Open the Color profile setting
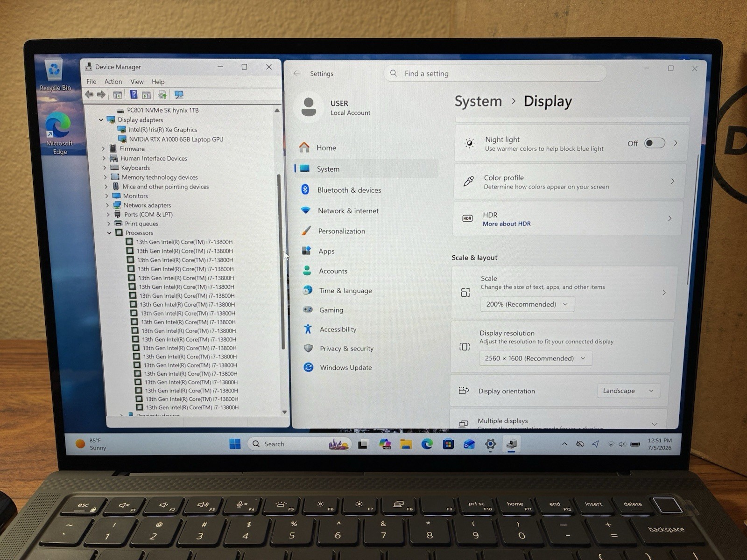 (570, 182)
